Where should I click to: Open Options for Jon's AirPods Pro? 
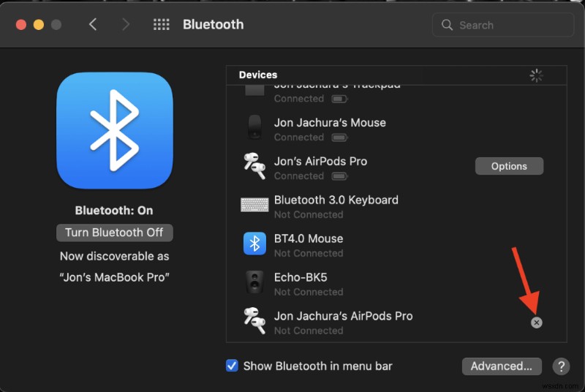click(x=509, y=166)
